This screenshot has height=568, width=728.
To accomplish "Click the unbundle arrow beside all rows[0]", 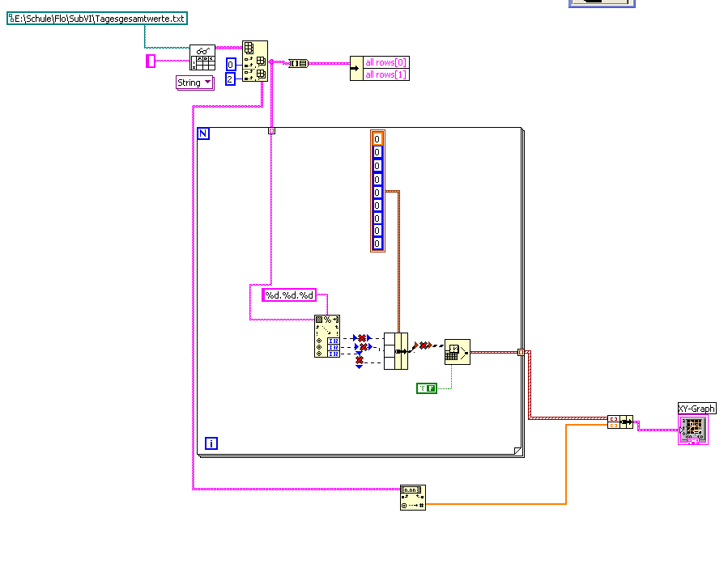I will 356,69.
